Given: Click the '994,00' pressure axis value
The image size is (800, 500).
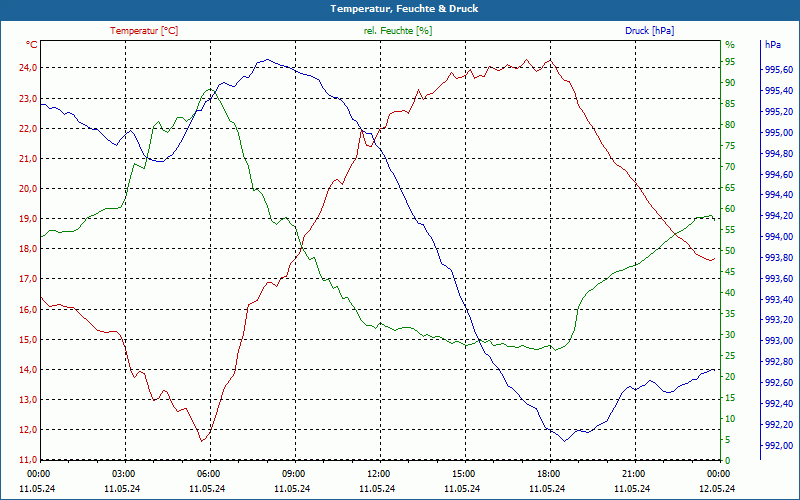Looking at the screenshot, I should [x=779, y=237].
